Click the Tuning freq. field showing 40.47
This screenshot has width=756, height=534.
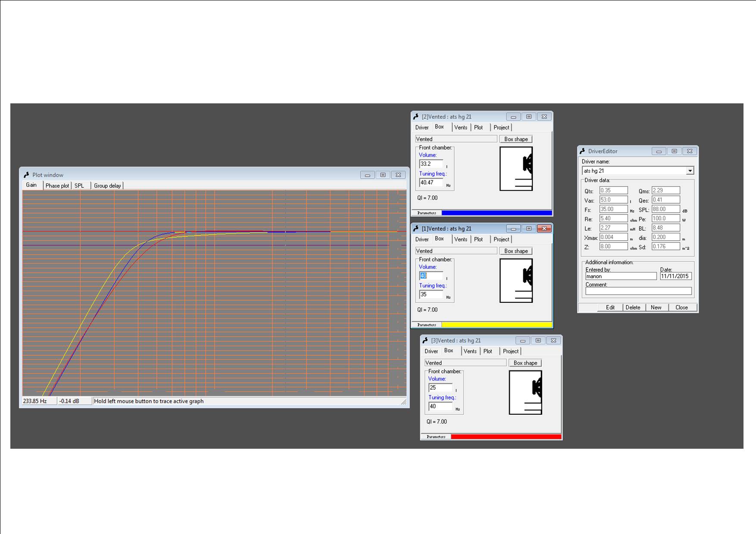(x=431, y=183)
